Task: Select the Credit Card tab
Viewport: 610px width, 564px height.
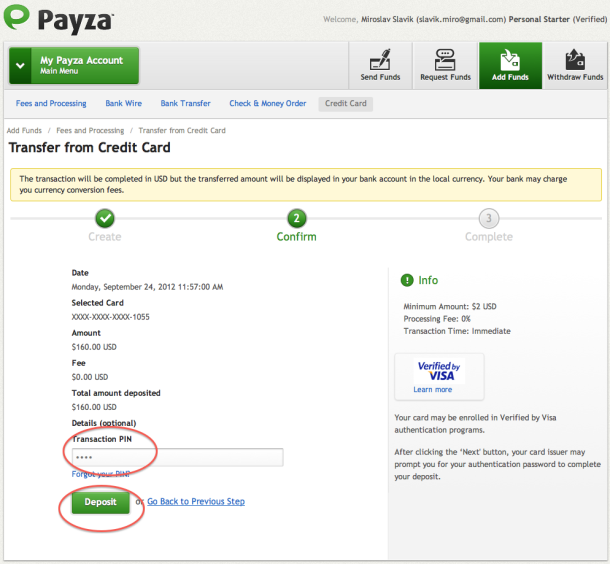Action: 345,104
